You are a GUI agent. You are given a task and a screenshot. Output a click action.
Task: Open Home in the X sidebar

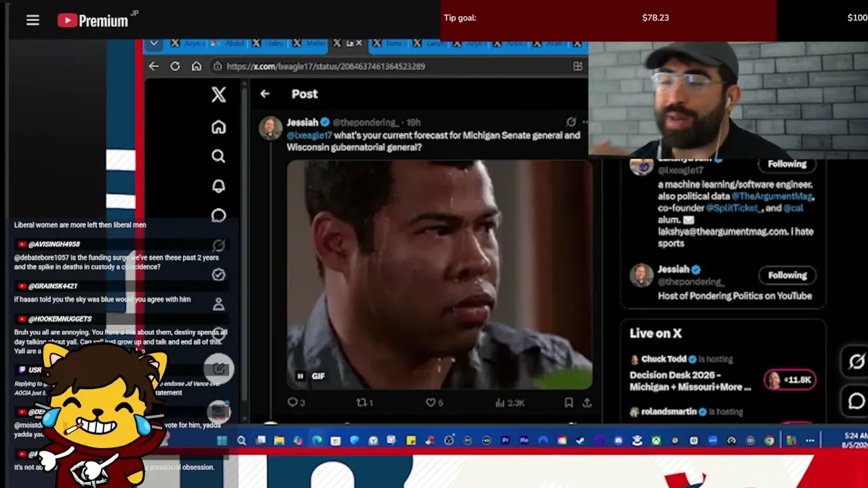(x=218, y=127)
